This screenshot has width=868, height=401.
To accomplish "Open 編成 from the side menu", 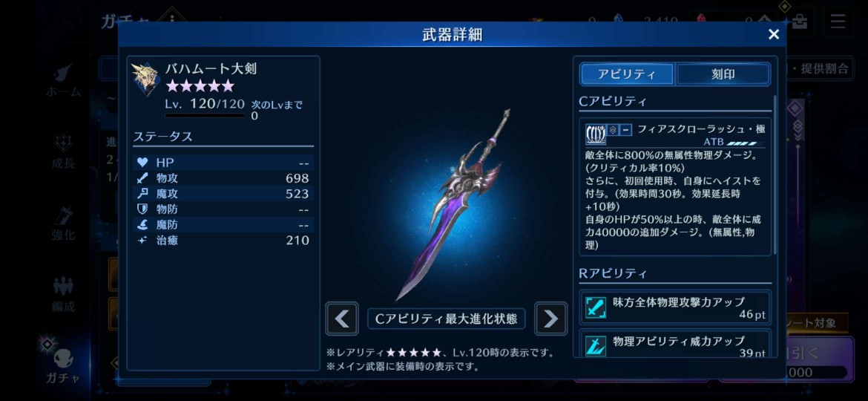I will (x=63, y=295).
